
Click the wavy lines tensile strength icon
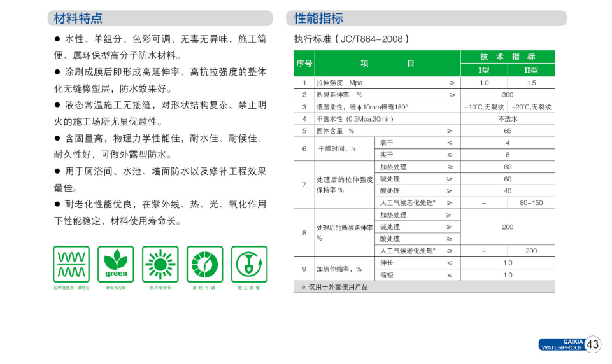tap(71, 264)
